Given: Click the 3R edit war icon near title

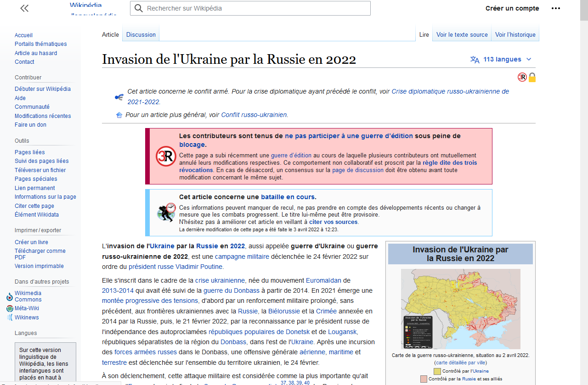Looking at the screenshot, I should coord(522,77).
